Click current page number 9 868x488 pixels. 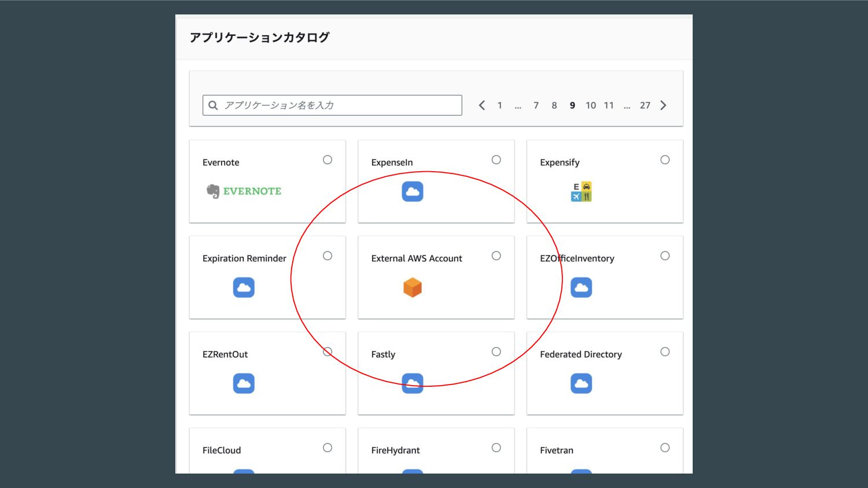point(572,105)
